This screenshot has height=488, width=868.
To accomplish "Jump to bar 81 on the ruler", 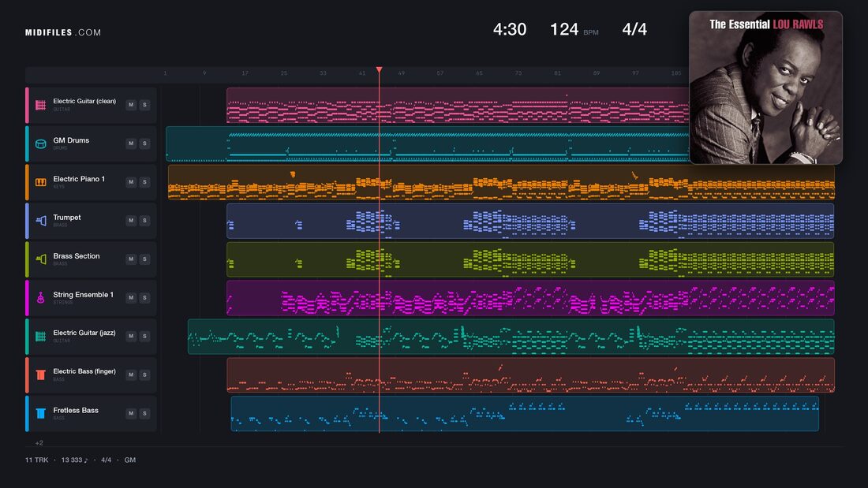I will [x=557, y=73].
